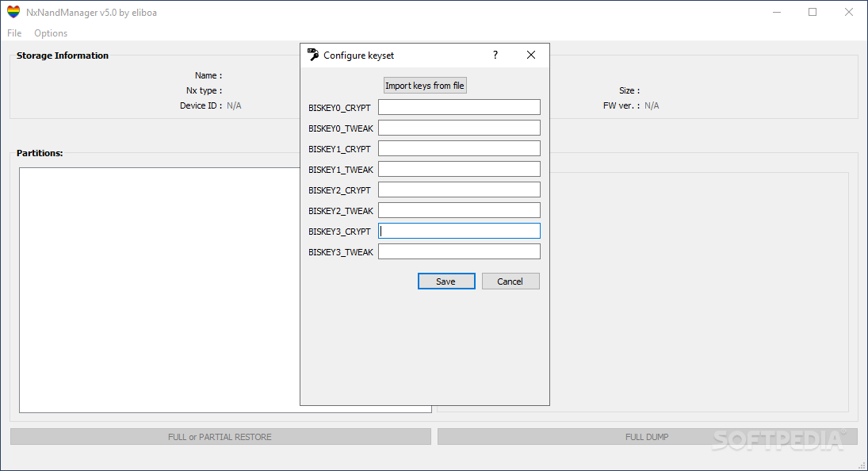Click the Device ID N/A value
Screen dimensions: 868x471
coord(234,105)
